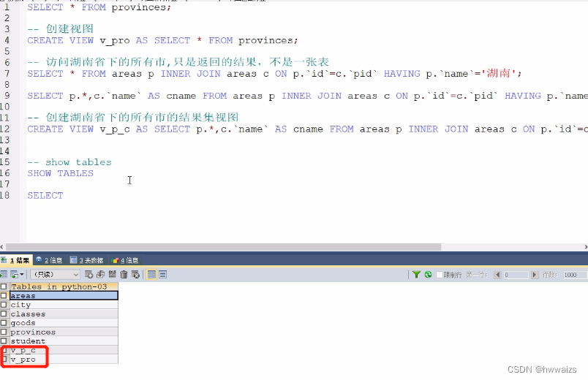Click the save changes floppy icon
588x380 pixels.
point(112,274)
